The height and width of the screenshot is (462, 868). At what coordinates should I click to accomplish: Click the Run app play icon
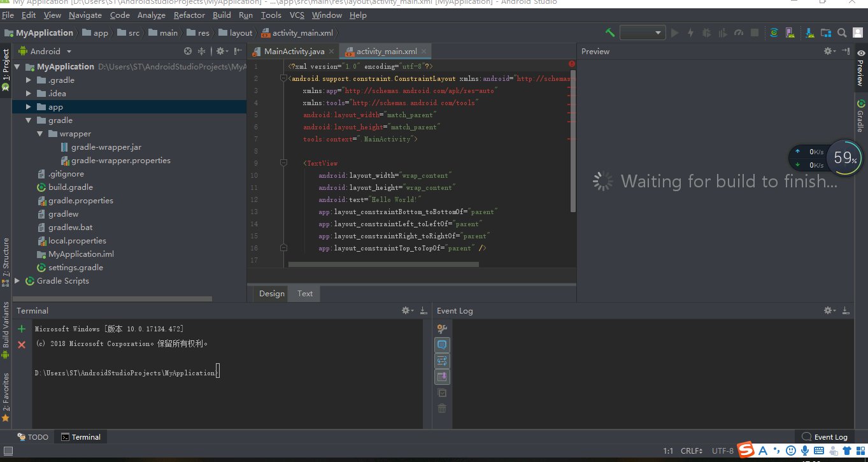point(675,32)
